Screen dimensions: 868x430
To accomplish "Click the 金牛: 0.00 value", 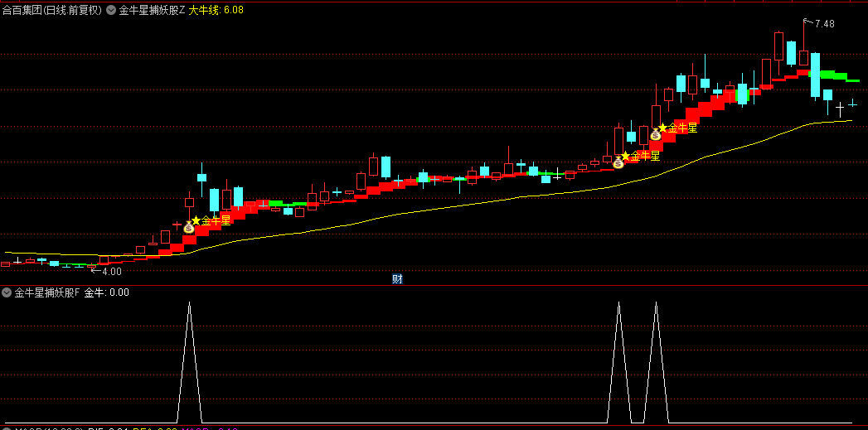I will coord(107,292).
